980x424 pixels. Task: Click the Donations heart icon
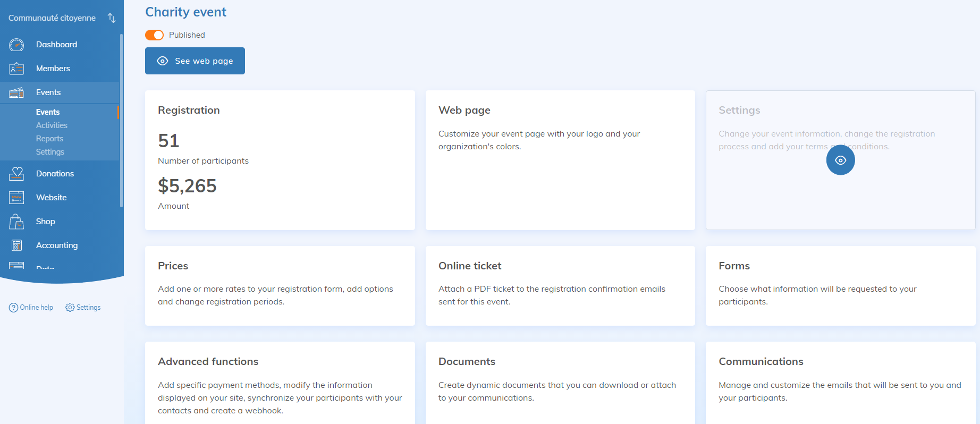pos(16,174)
